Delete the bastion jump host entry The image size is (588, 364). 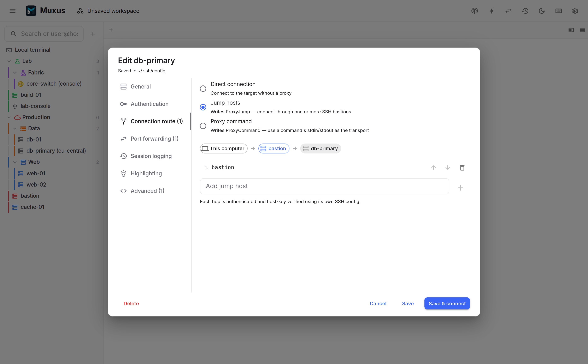tap(462, 168)
